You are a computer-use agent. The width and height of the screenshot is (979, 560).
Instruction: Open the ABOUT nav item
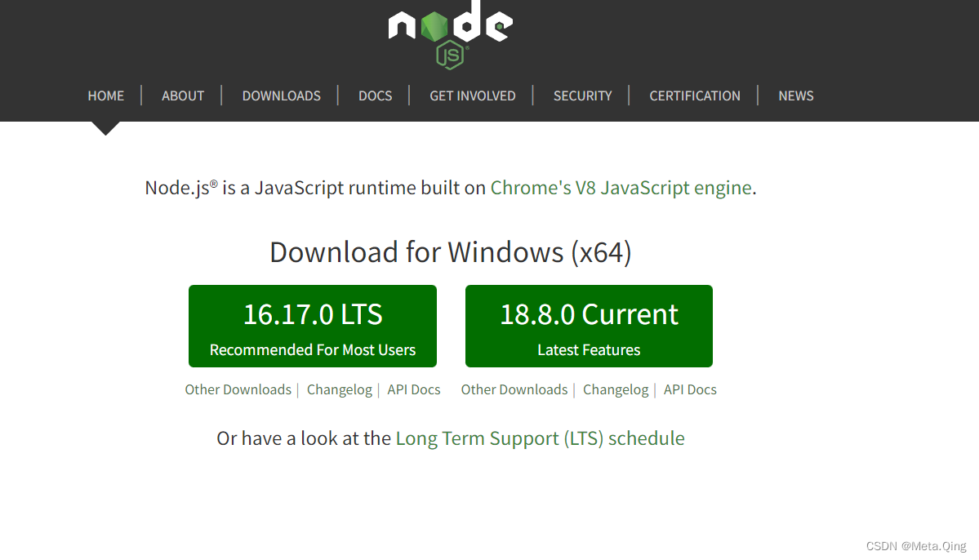click(183, 96)
